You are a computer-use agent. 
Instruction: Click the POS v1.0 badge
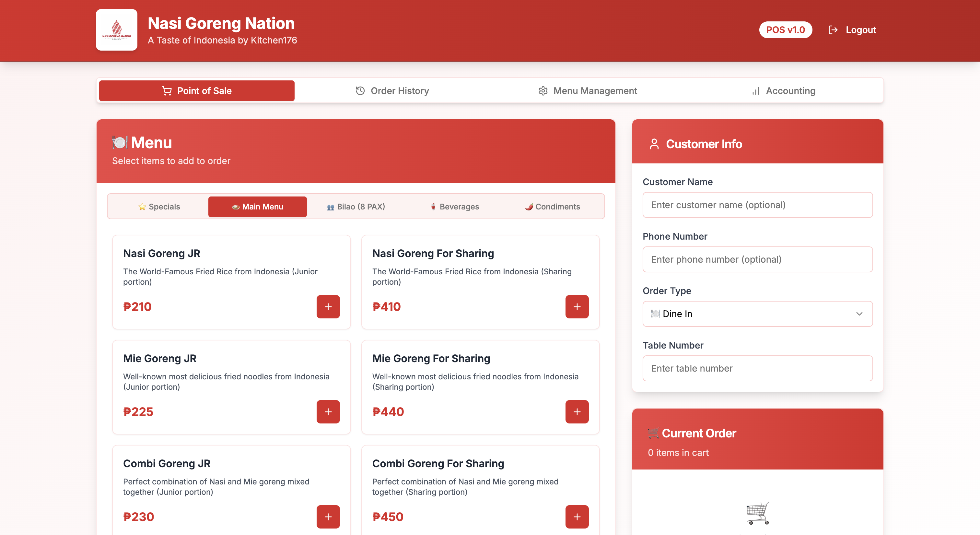(785, 30)
